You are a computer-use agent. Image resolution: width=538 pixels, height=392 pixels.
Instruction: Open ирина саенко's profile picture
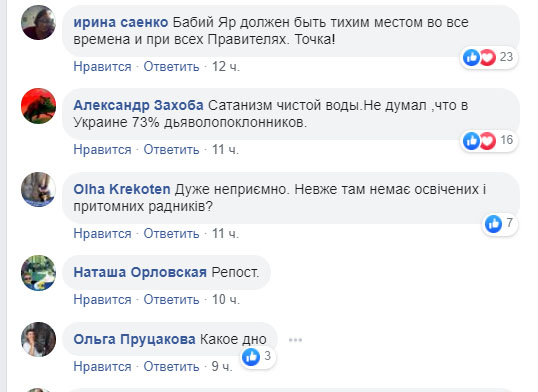tap(38, 23)
